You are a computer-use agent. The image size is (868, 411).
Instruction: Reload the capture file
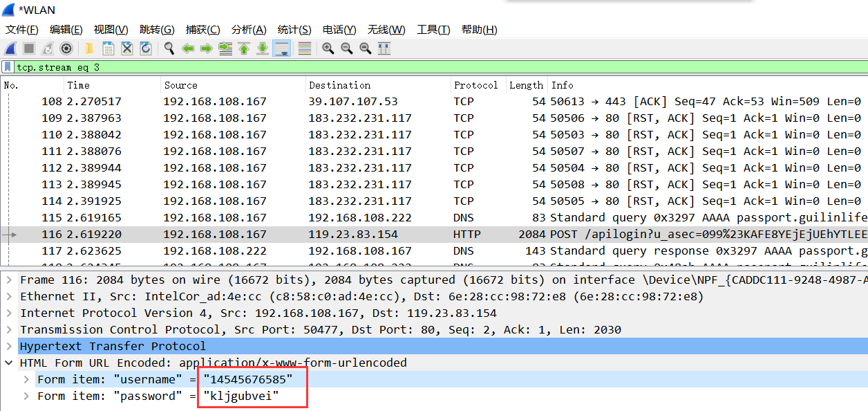[x=146, y=48]
